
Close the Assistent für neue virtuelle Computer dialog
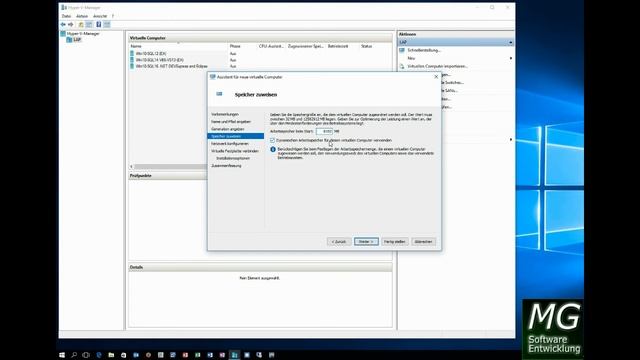click(436, 77)
